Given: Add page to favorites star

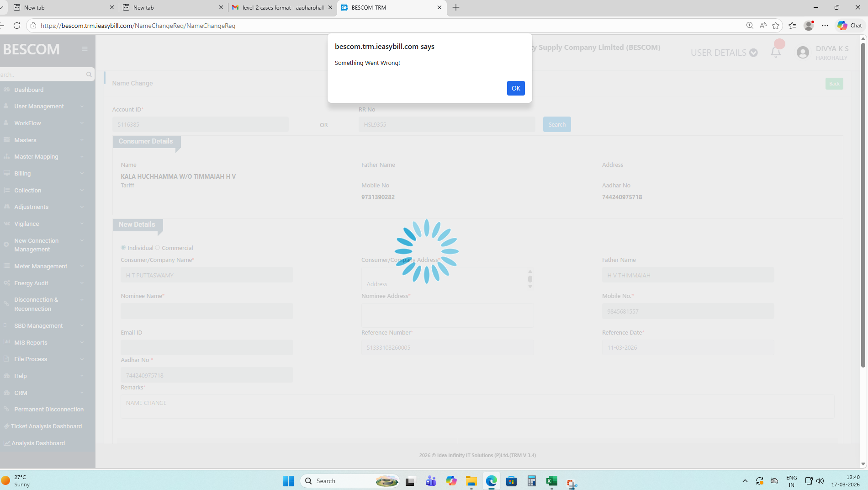Looking at the screenshot, I should pos(776,26).
